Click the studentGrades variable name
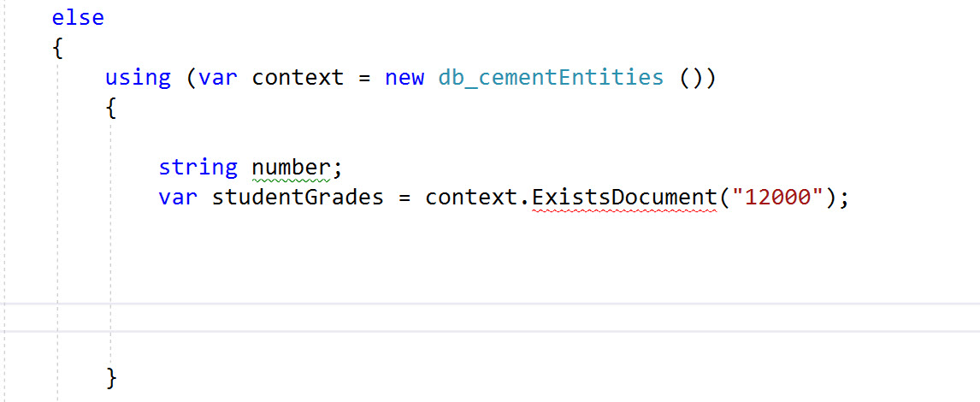Screen dimensions: 980x402 [298, 198]
